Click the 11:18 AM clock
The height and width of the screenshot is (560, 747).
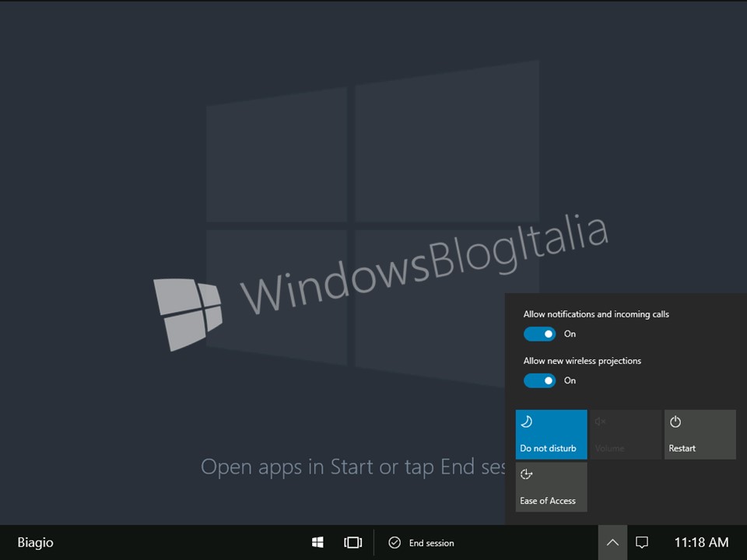click(x=701, y=542)
